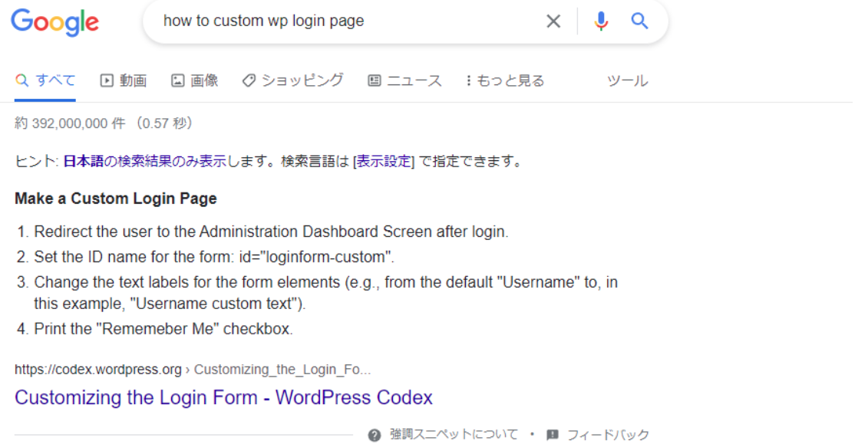868x444 pixels.
Task: Expand the もっと見る menu
Action: coord(505,81)
